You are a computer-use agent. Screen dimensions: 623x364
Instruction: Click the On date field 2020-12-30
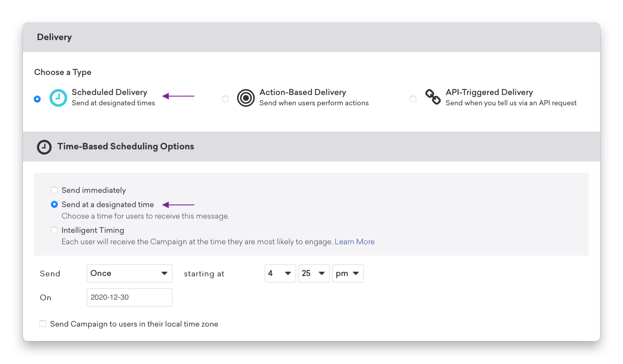click(129, 297)
